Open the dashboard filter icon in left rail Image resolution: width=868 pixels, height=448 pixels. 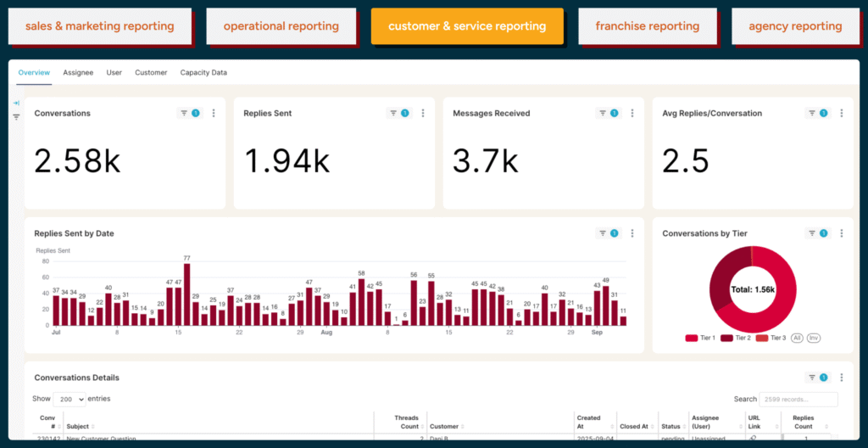(x=16, y=117)
